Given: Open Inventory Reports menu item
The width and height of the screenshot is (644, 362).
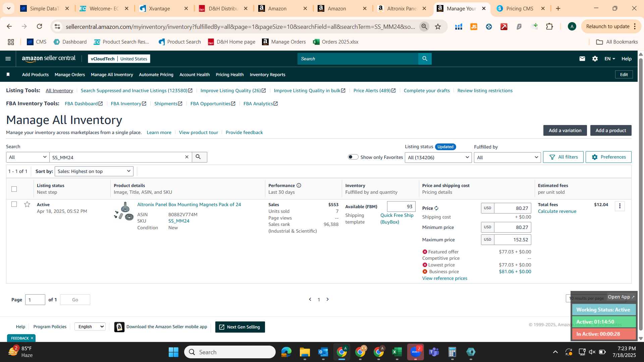Looking at the screenshot, I should click(x=267, y=74).
